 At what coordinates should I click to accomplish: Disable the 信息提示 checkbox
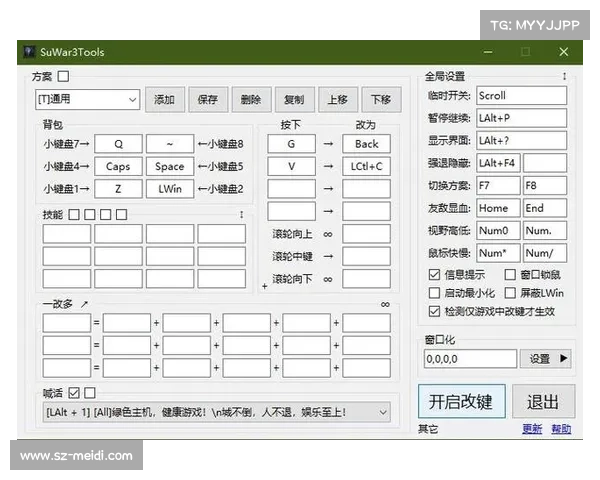[434, 274]
